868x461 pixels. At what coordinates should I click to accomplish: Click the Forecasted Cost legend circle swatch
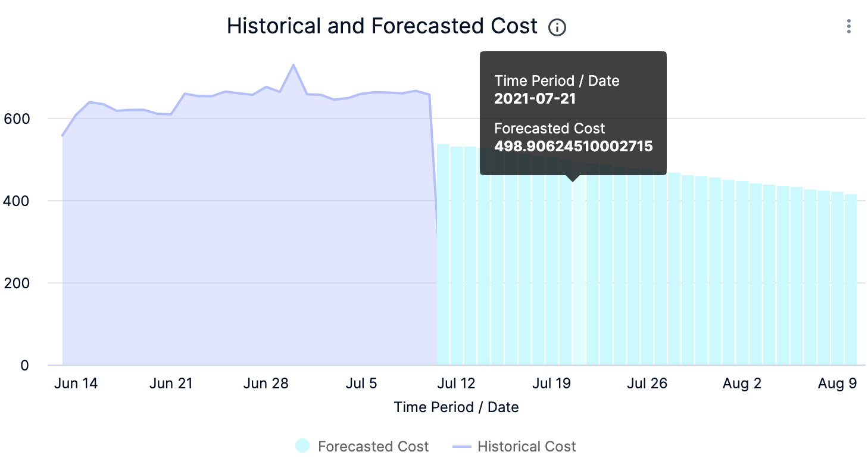(302, 446)
